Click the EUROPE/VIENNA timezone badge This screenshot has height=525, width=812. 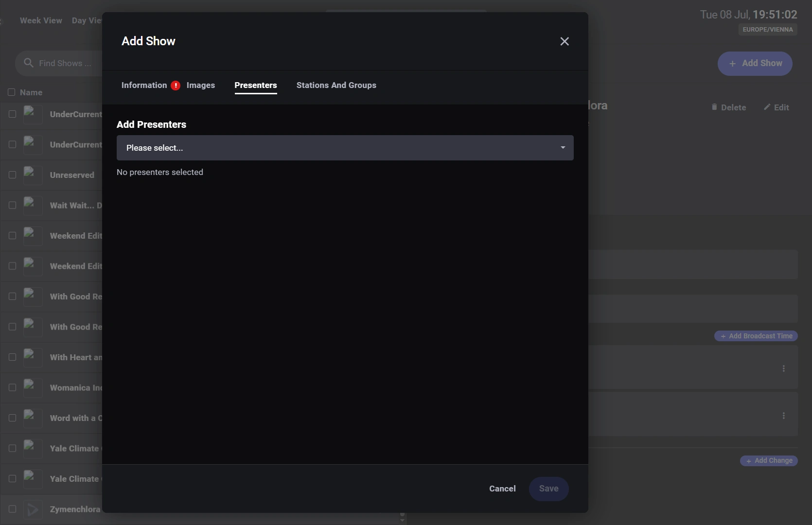click(x=768, y=30)
